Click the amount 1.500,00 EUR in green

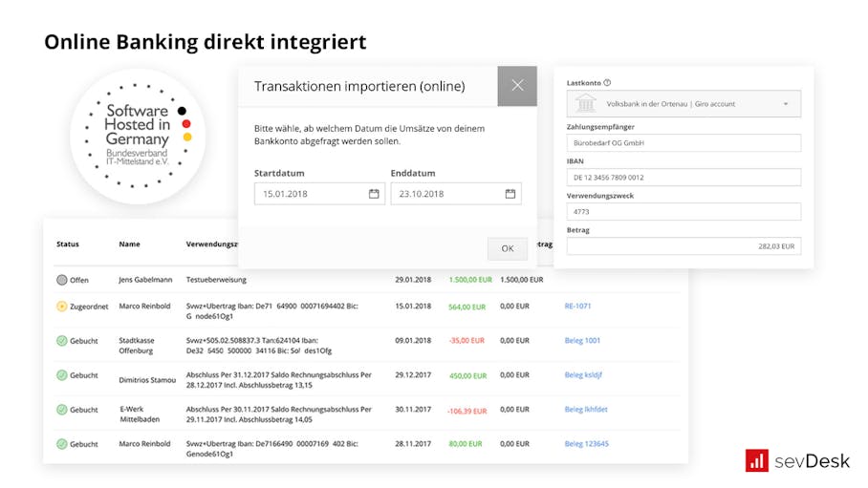[x=470, y=280]
